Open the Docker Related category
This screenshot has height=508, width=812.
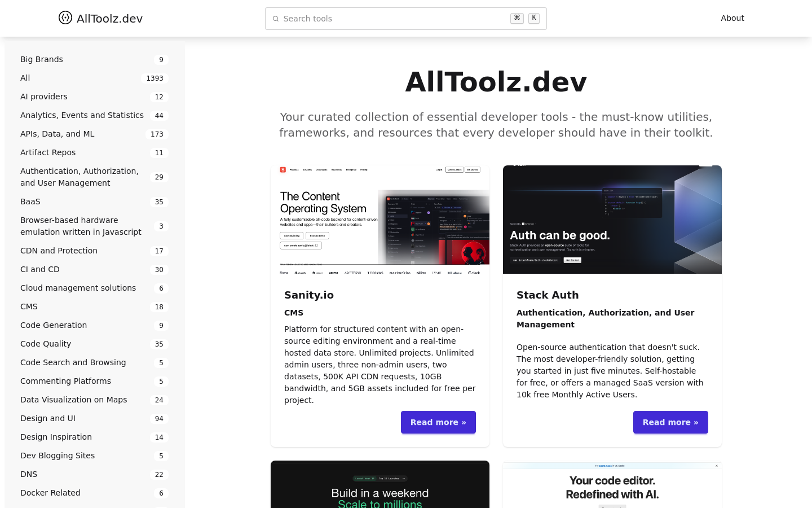95,493
